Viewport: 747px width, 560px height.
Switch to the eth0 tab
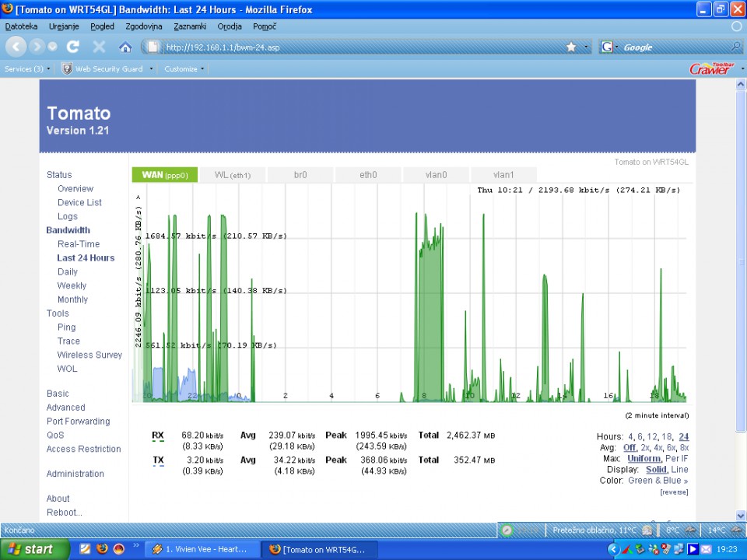(368, 175)
